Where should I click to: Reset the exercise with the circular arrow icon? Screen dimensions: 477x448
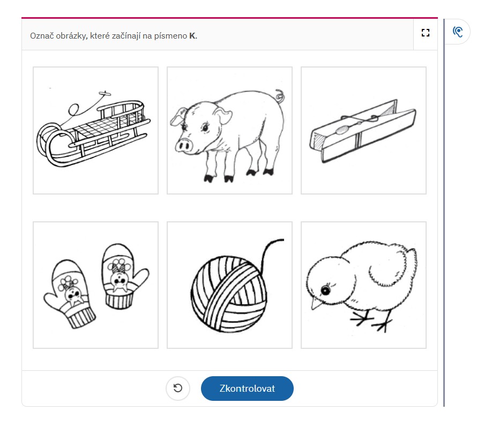point(177,388)
